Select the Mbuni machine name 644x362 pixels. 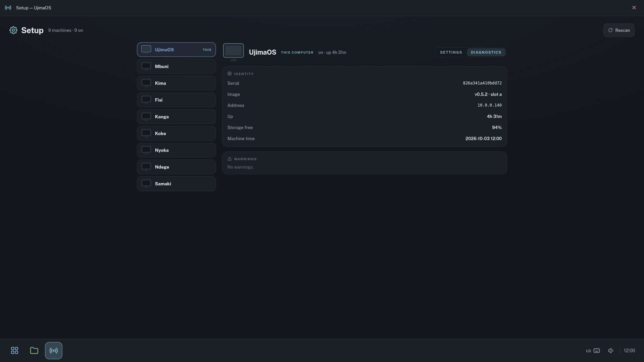point(162,66)
